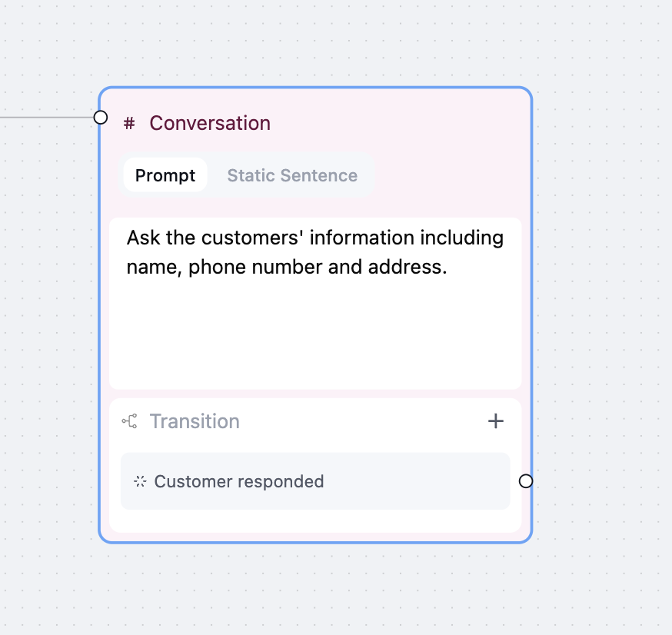672x635 pixels.
Task: Click the Conversation node title
Action: 210,124
